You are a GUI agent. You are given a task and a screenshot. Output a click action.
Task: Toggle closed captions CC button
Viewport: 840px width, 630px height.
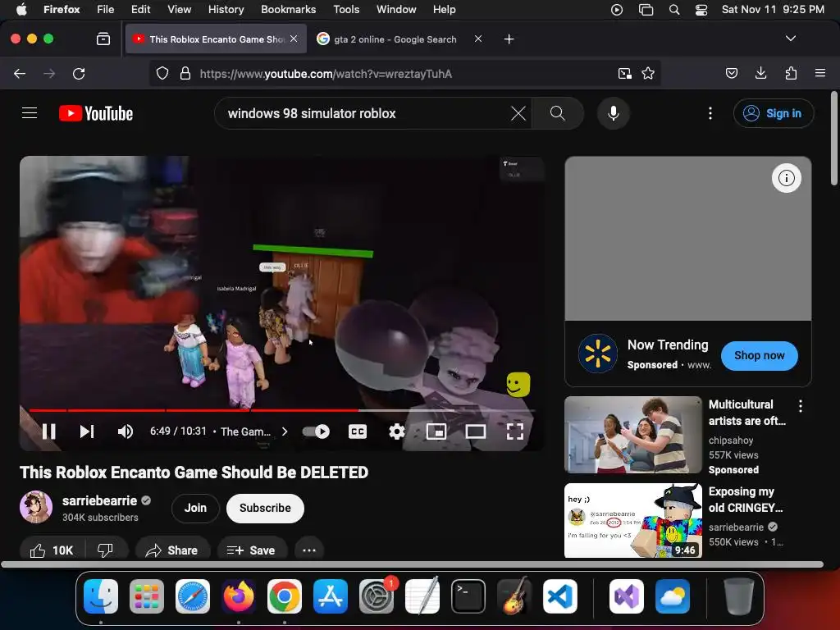tap(358, 431)
